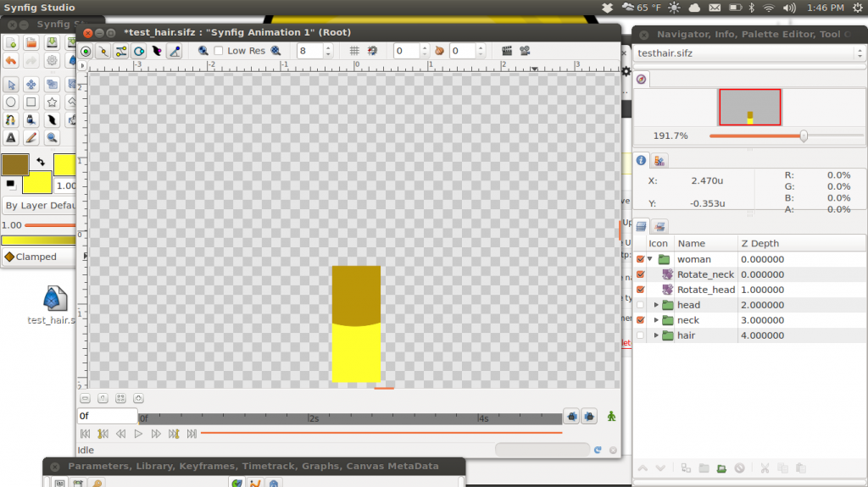Screen dimensions: 868x487
Task: Select the Zoom tool in toolbox
Action: coord(52,138)
